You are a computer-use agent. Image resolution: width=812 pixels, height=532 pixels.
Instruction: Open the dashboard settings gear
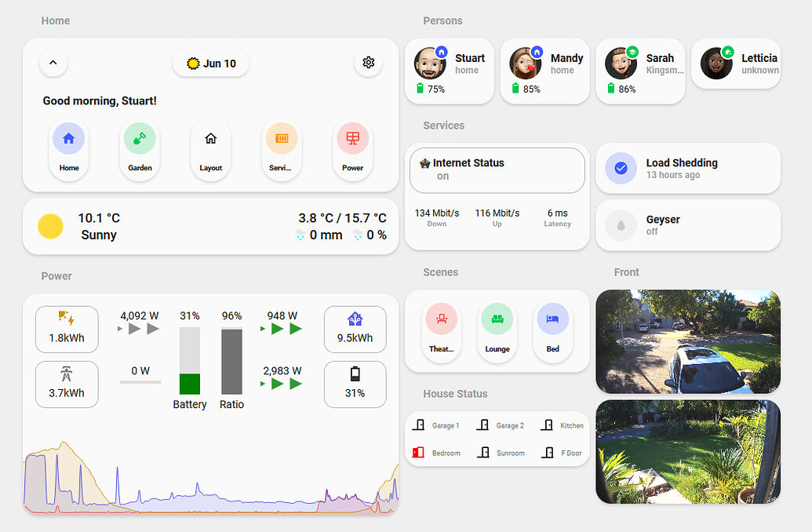368,63
